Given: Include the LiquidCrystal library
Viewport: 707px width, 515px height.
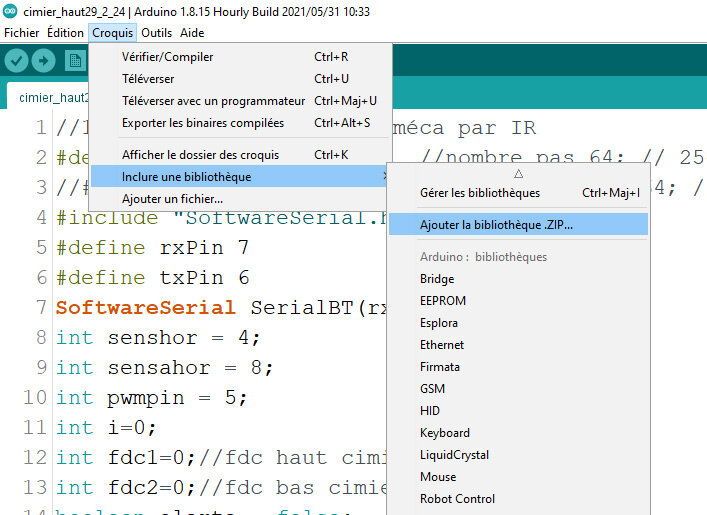Looking at the screenshot, I should [518, 455].
